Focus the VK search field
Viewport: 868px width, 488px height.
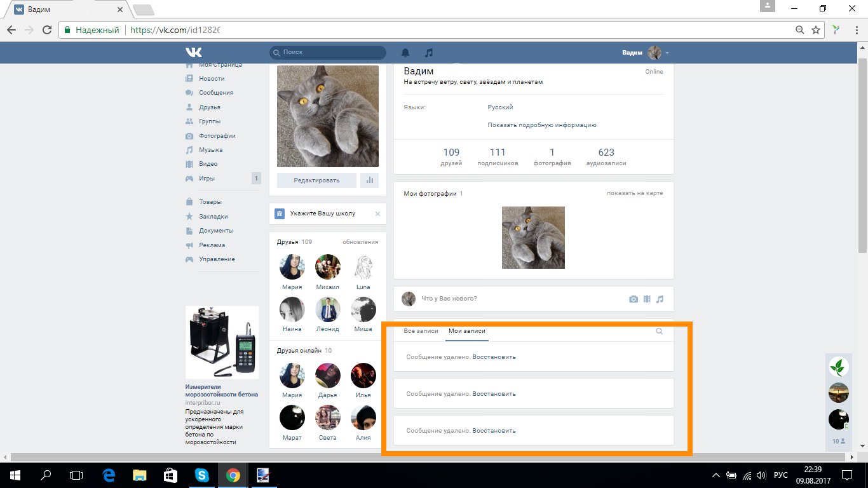click(328, 53)
